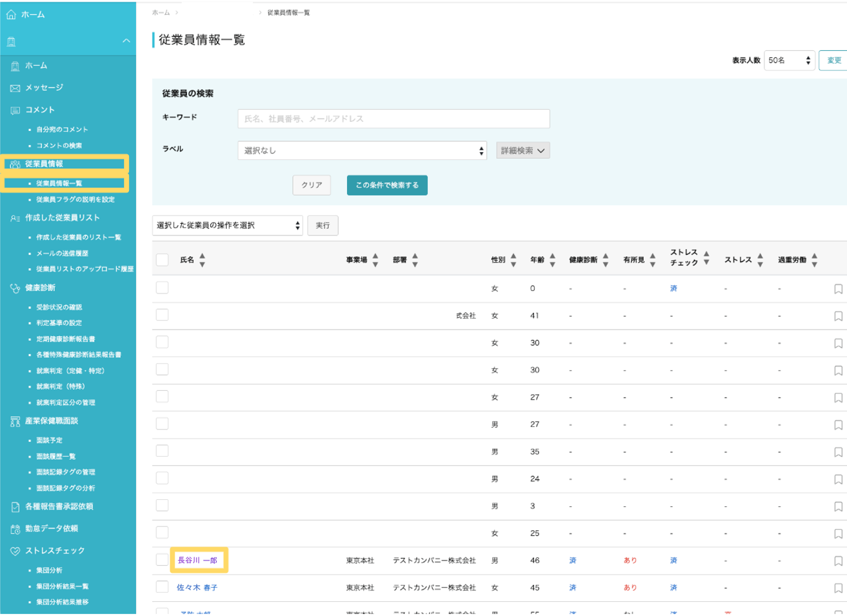The height and width of the screenshot is (616, 847).
Task: Click the キーワード search input field
Action: (x=394, y=119)
